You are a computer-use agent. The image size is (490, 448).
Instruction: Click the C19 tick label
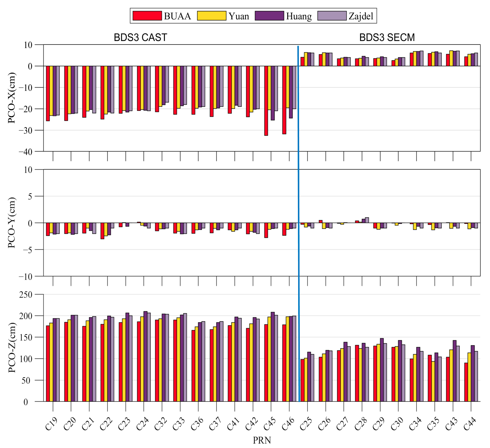point(51,424)
